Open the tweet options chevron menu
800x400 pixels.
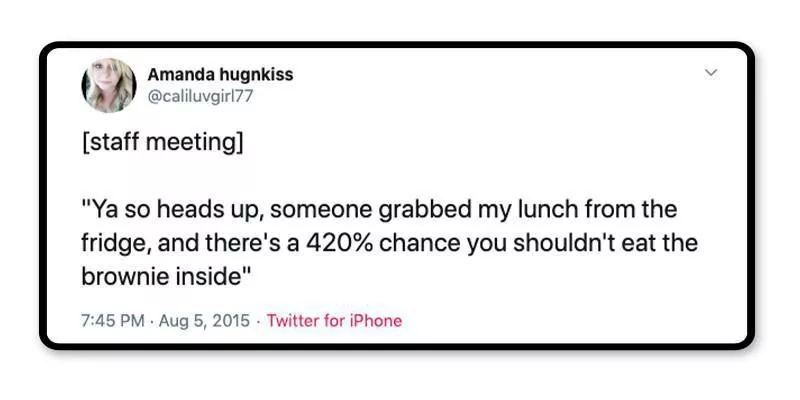point(712,73)
